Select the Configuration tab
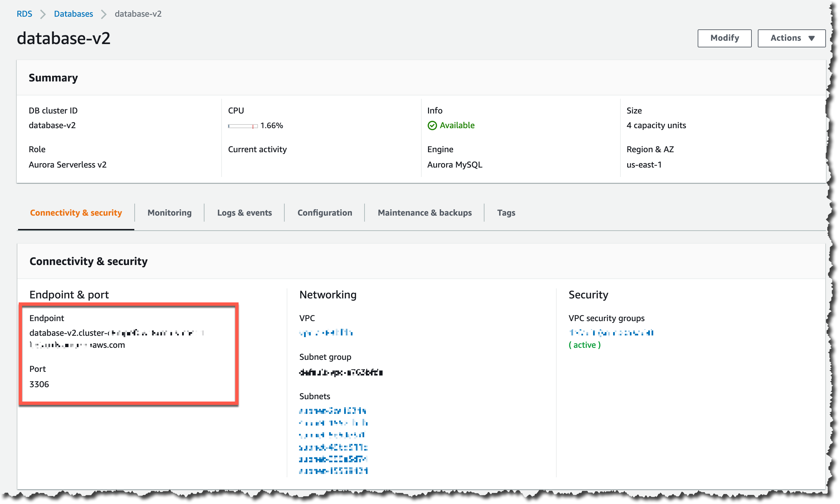Image resolution: width=840 pixels, height=504 pixels. 325,213
